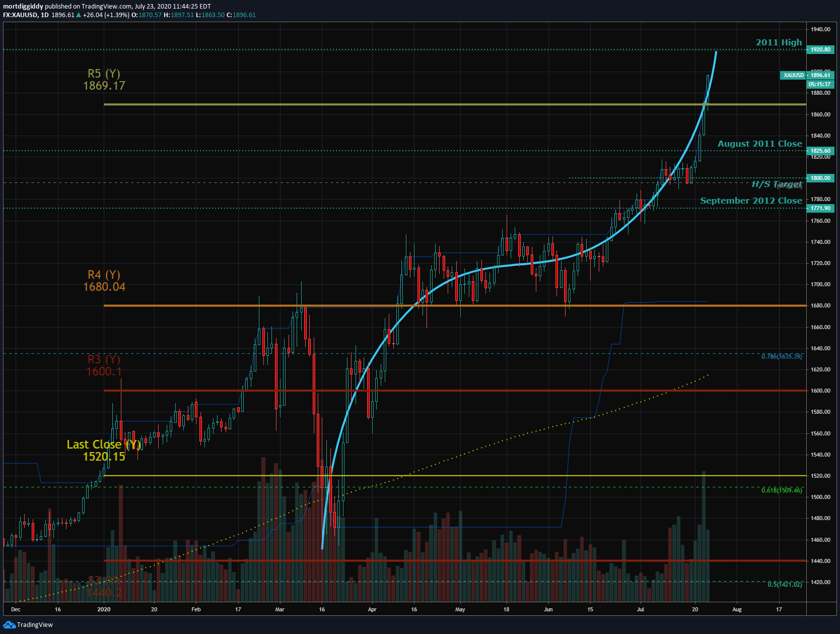Click the 0.786(1635.39) Fibonacci label

point(782,356)
